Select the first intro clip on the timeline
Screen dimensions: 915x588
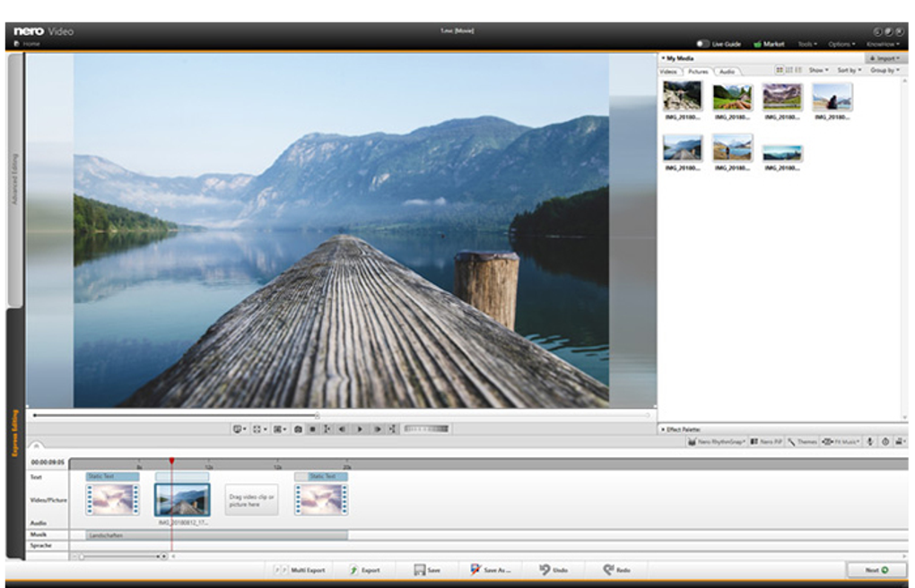(x=112, y=499)
